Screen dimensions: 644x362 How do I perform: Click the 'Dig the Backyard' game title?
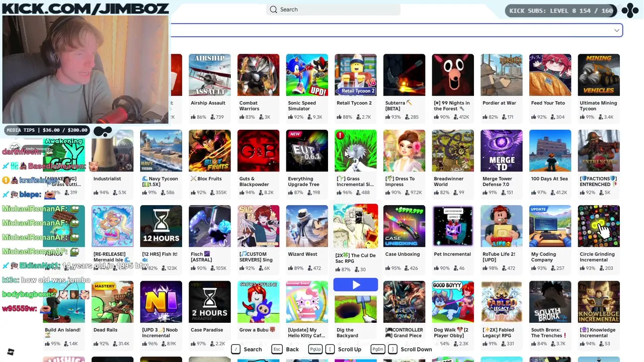coord(347,333)
